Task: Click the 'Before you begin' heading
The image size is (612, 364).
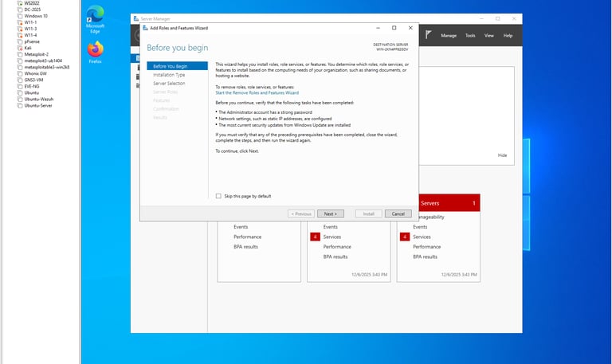Action: [177, 48]
